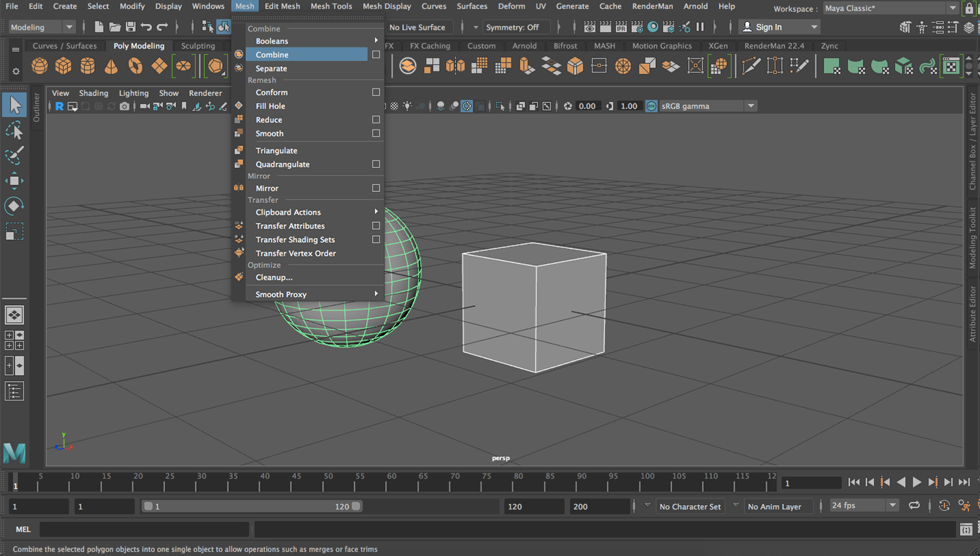The image size is (980, 556).
Task: Expand the Smooth Proxy submenu
Action: [315, 295]
